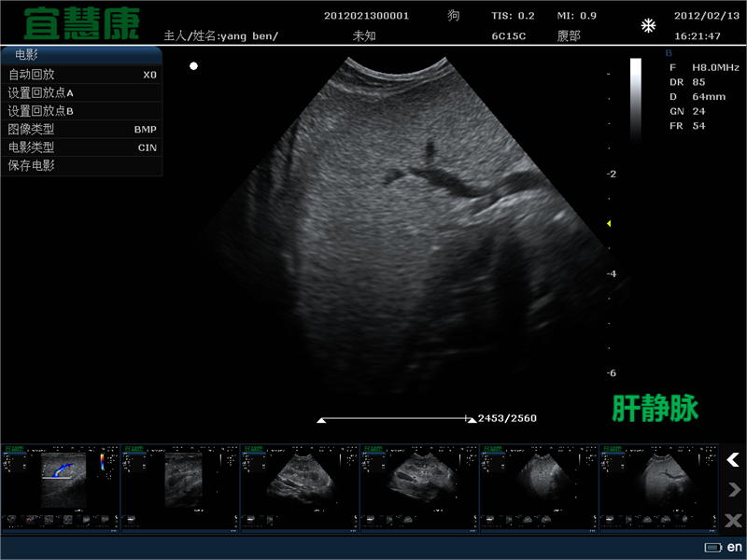The width and height of the screenshot is (747, 560).
Task: Click the snowflake freeze icon
Action: pos(648,26)
